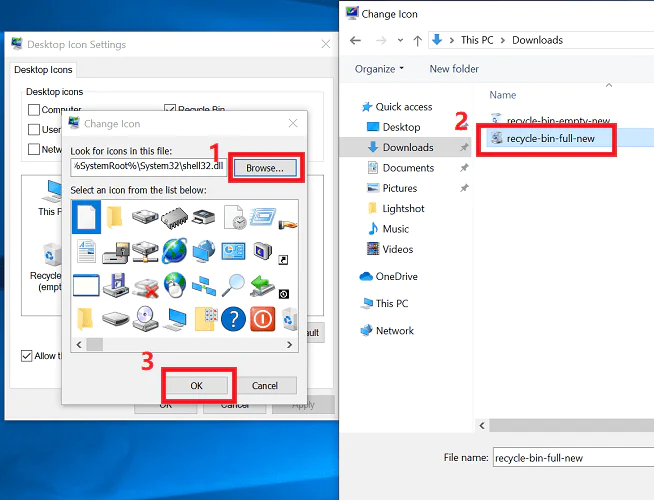The height and width of the screenshot is (500, 654).
Task: Expand the recent locations chevron
Action: coord(399,40)
